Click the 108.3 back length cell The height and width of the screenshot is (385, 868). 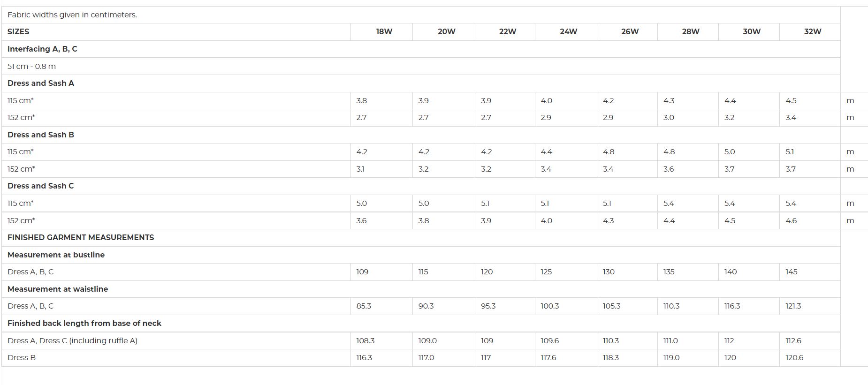(381, 340)
